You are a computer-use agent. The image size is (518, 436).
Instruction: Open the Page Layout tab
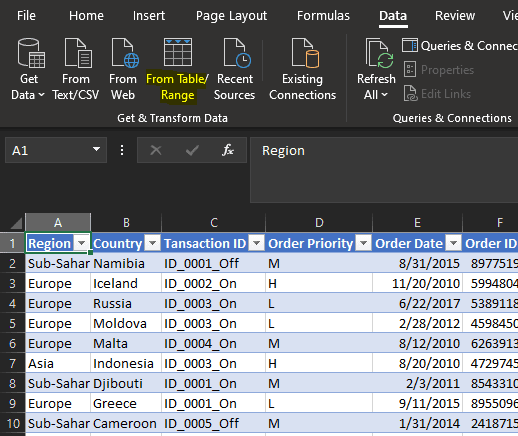click(x=231, y=16)
